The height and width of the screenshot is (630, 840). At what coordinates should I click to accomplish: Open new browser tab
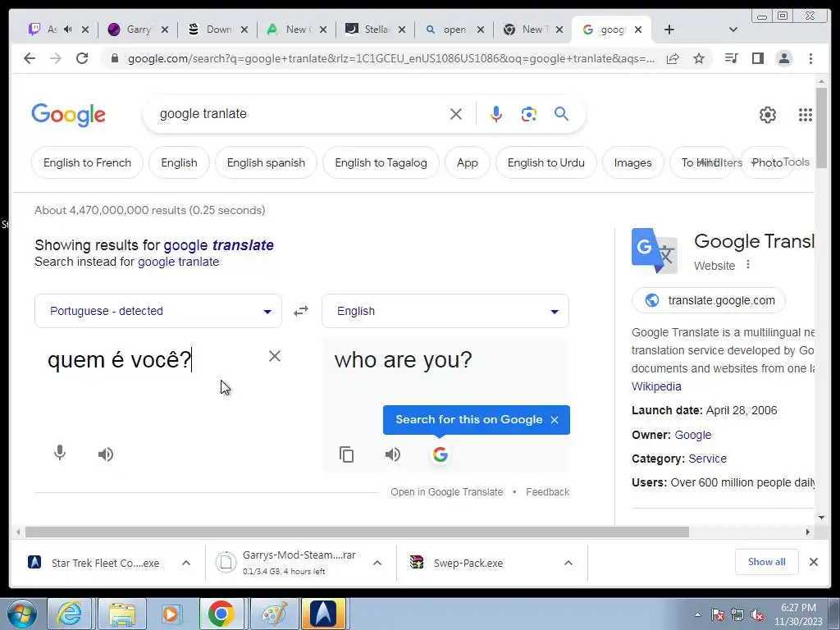click(669, 30)
